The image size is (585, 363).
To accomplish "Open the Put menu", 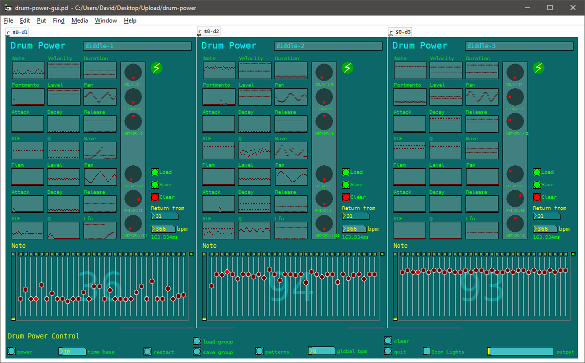I will point(41,21).
